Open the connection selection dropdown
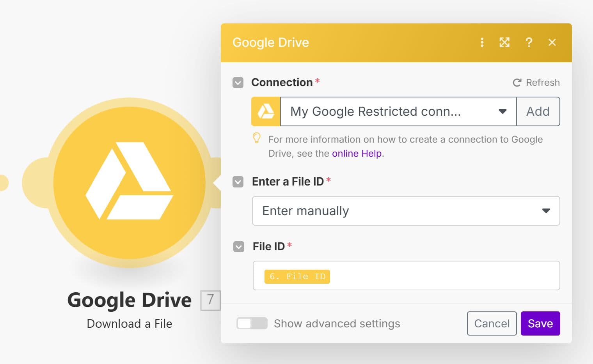This screenshot has width=593, height=364. (x=502, y=111)
